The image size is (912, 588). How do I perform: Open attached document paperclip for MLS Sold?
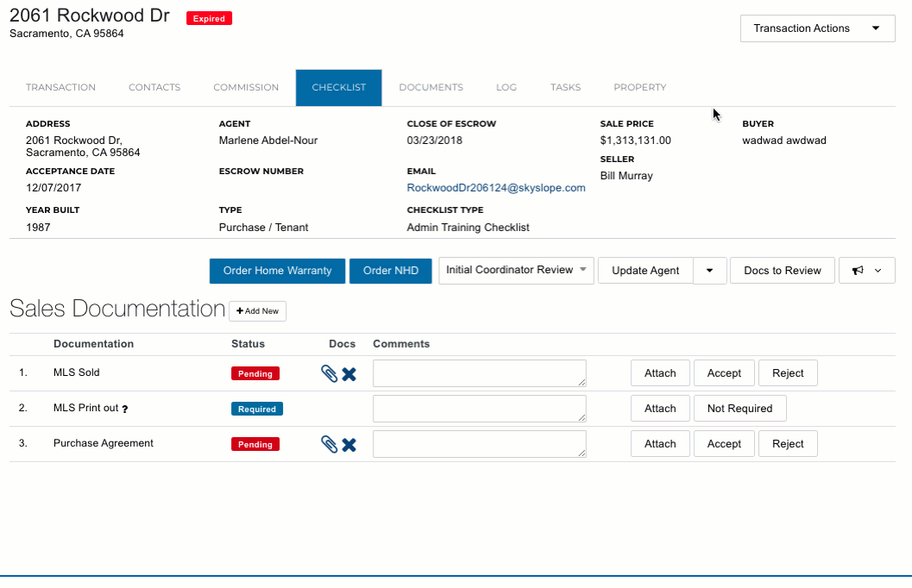click(x=330, y=373)
